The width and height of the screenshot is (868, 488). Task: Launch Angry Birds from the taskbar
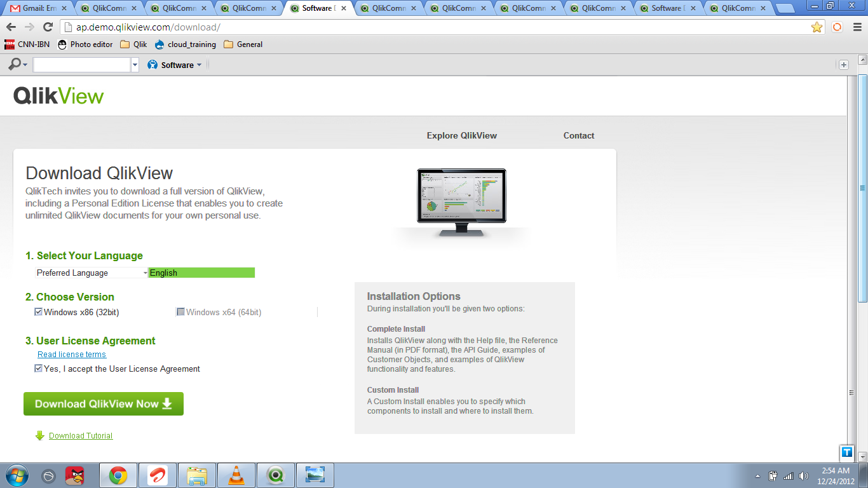pos(75,475)
